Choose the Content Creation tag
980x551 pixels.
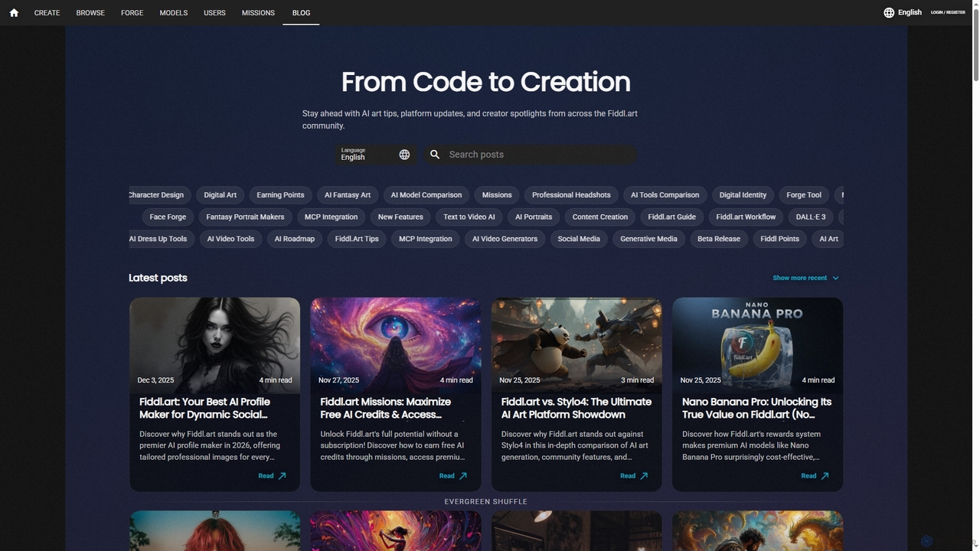point(600,217)
